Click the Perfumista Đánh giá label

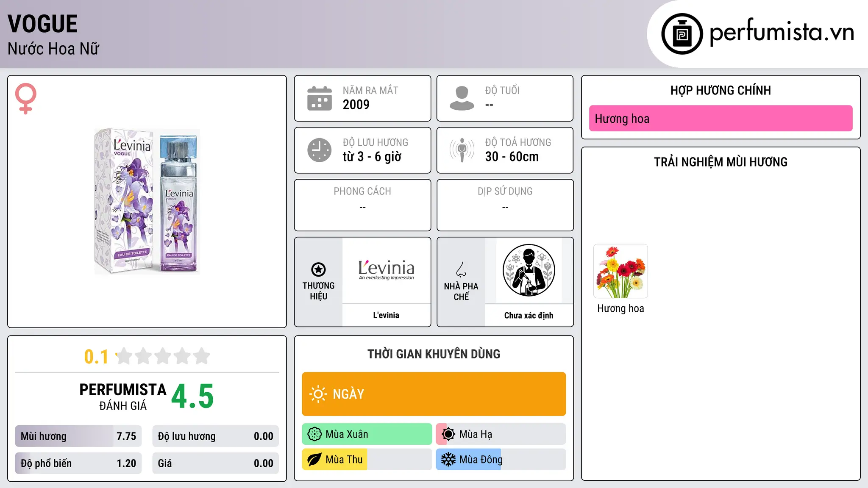coord(123,396)
